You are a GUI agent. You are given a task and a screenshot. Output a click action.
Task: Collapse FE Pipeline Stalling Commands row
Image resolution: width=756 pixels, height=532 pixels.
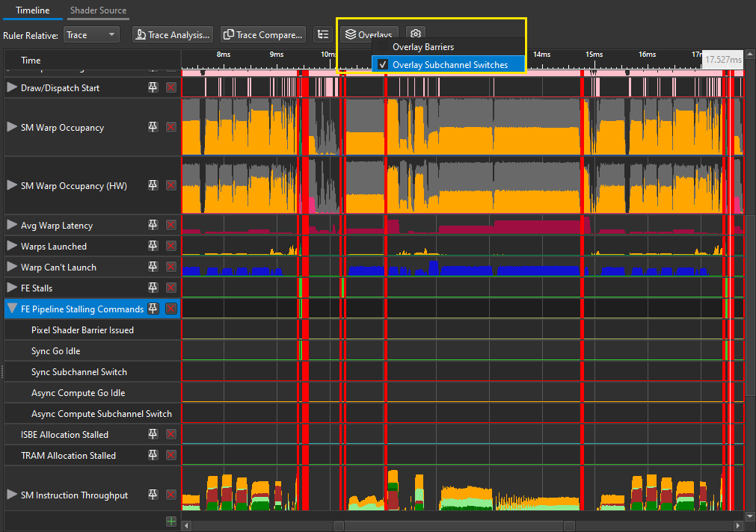[x=11, y=308]
